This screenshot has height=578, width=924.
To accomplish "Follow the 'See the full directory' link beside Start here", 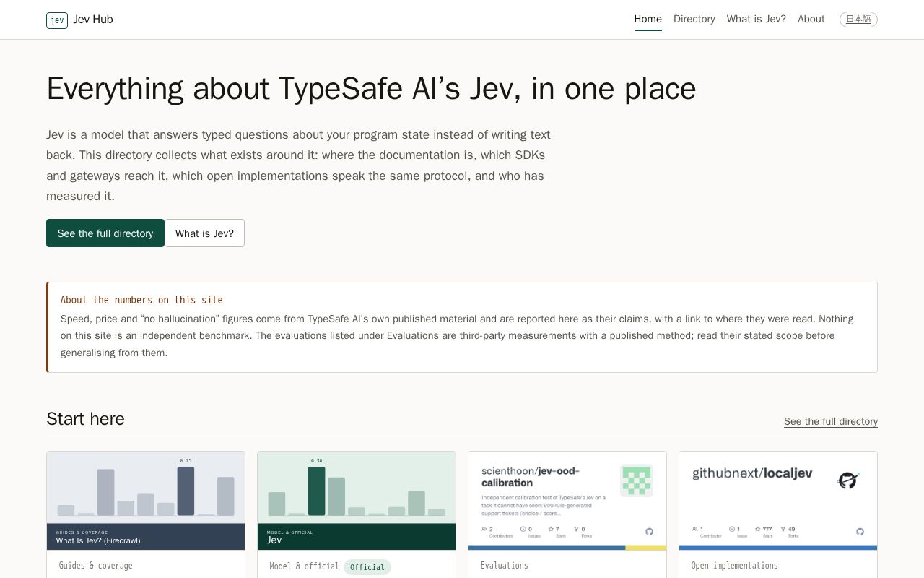I will 831,421.
